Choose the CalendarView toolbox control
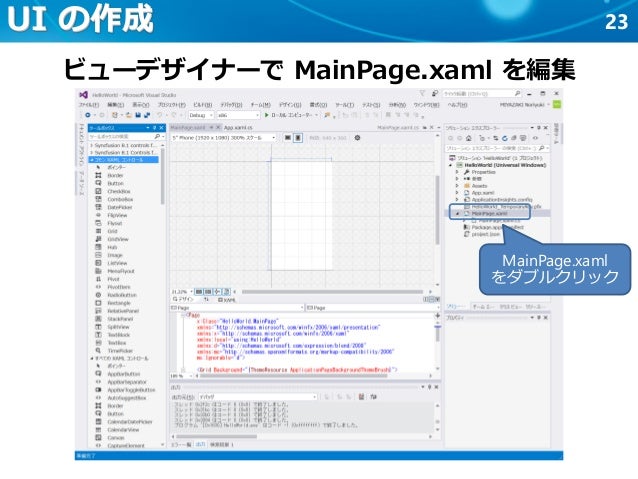This screenshot has height=479, width=638. tap(123, 430)
